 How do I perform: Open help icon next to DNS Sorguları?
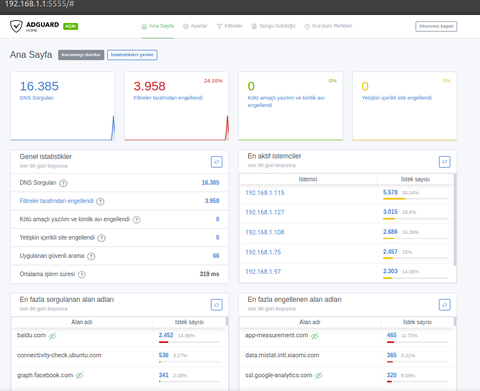[63, 183]
